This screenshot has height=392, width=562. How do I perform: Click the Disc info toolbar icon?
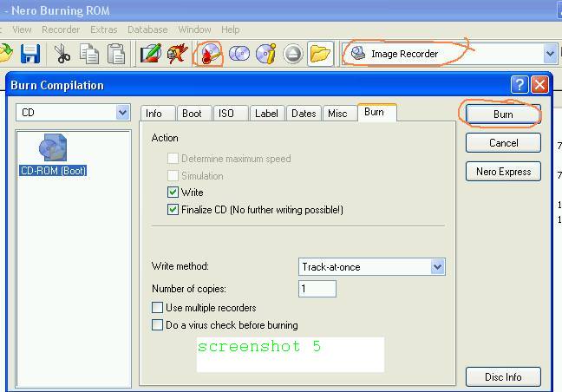[x=266, y=54]
